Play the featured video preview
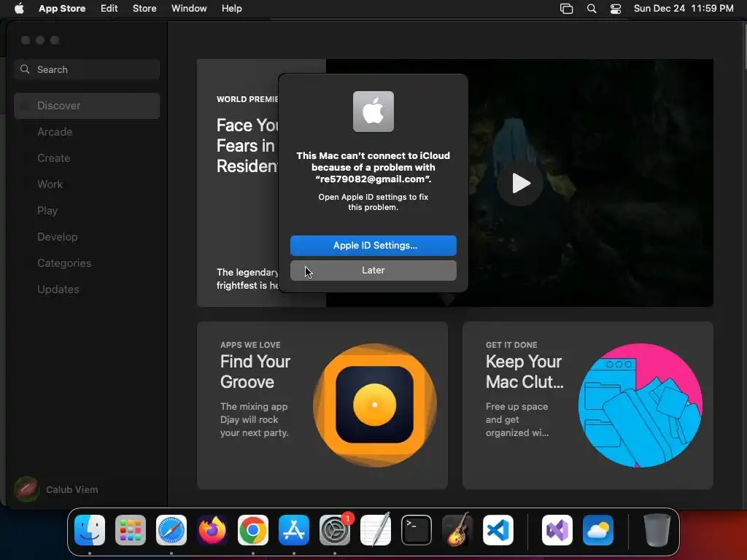This screenshot has width=747, height=560. [519, 183]
